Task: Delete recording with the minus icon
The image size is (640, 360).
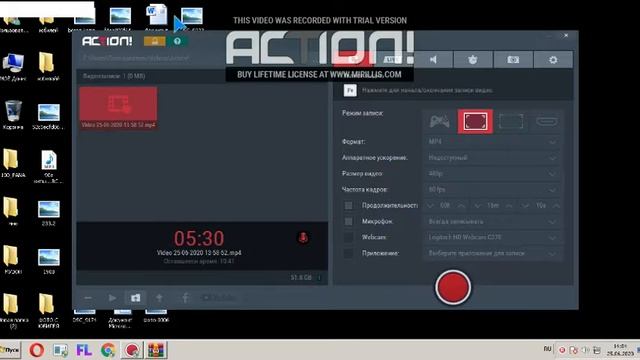Action: click(x=88, y=298)
